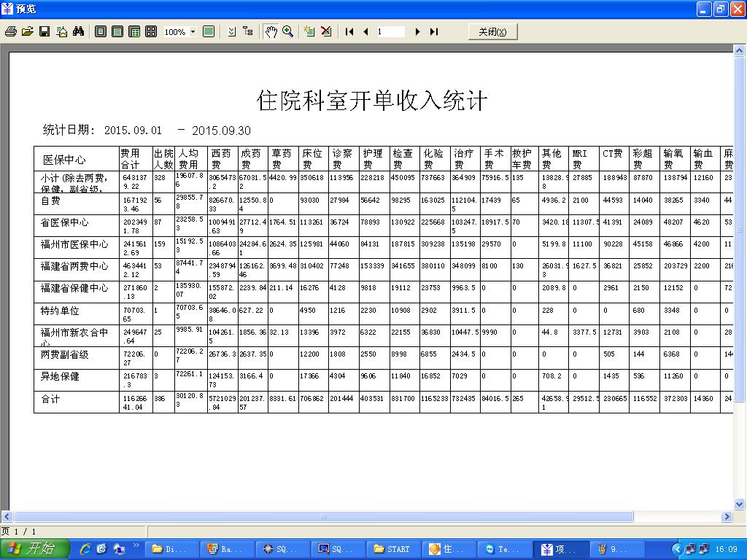Click the 两费副省级 row label
Image resolution: width=747 pixels, height=560 pixels.
pos(64,354)
